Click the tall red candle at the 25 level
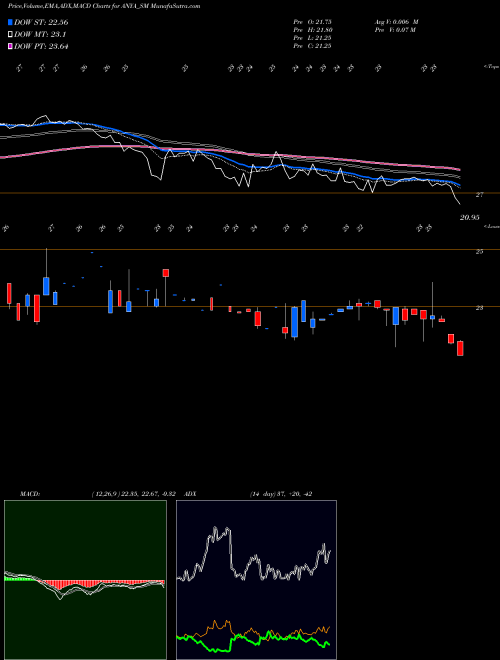The width and height of the screenshot is (500, 660). tap(166, 273)
